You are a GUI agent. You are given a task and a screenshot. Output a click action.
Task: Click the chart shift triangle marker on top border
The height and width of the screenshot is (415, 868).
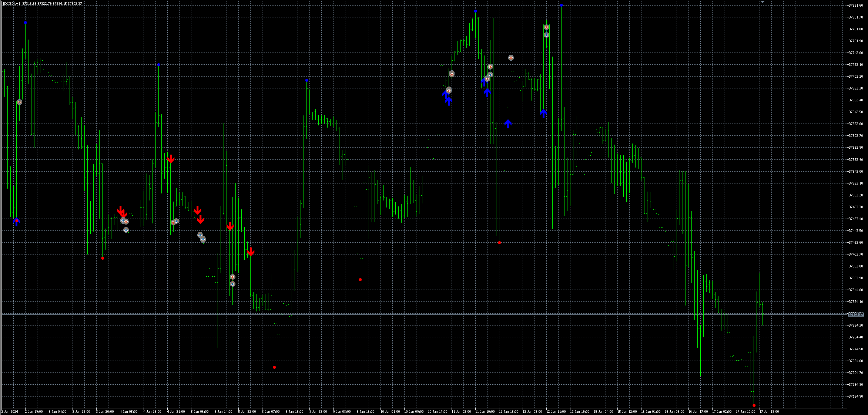pyautogui.click(x=763, y=2)
